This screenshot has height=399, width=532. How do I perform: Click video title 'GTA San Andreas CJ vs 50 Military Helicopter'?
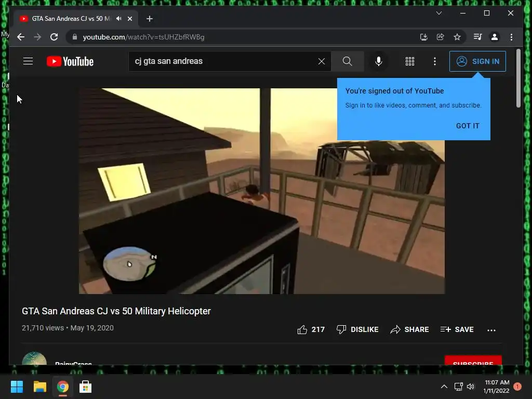pyautogui.click(x=116, y=311)
